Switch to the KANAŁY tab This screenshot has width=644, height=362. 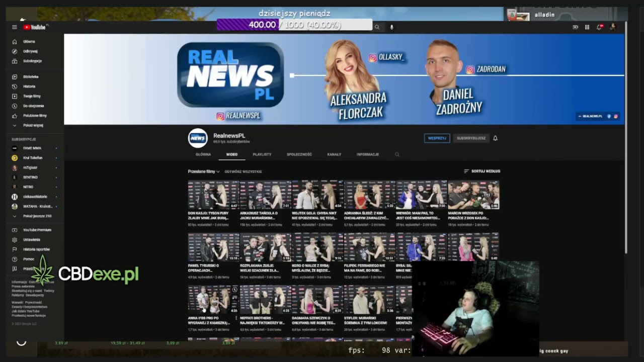click(x=334, y=154)
